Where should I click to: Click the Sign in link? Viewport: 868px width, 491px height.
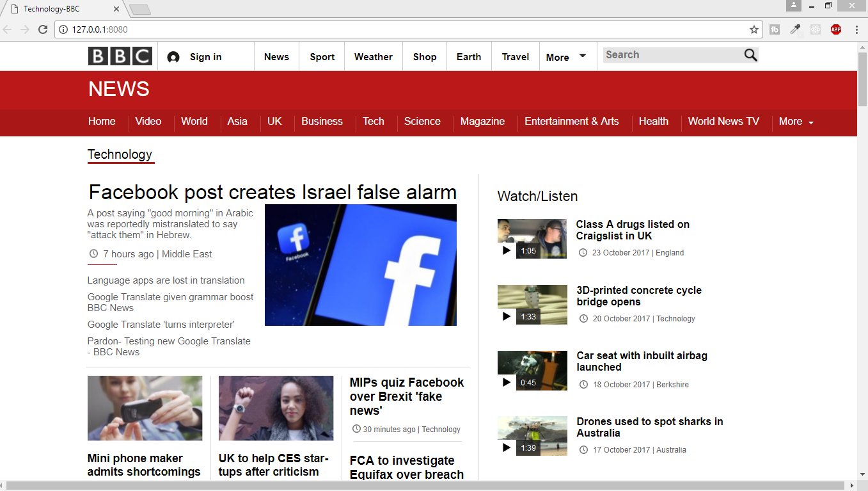pyautogui.click(x=206, y=57)
